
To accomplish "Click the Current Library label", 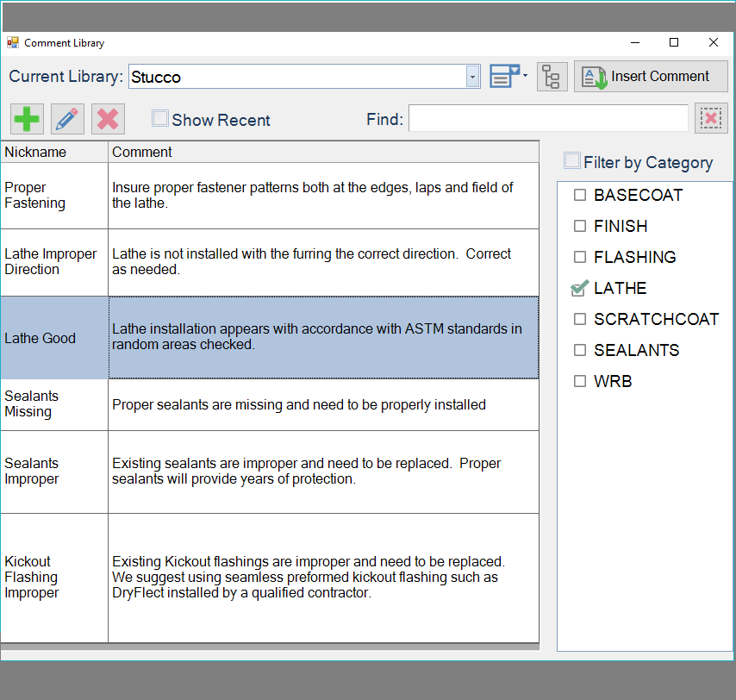I will point(65,77).
